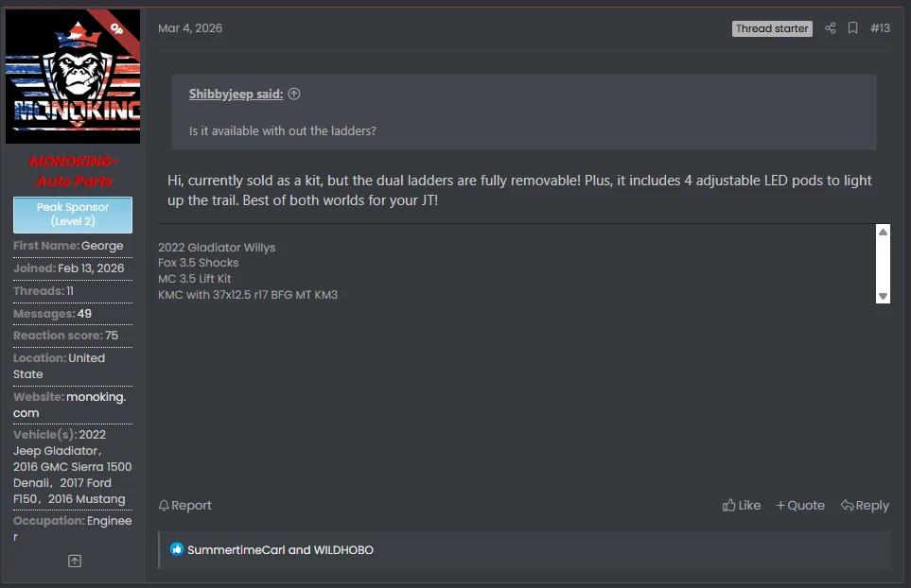Visit the monoking.com website link
This screenshot has width=911, height=588.
pyautogui.click(x=70, y=405)
